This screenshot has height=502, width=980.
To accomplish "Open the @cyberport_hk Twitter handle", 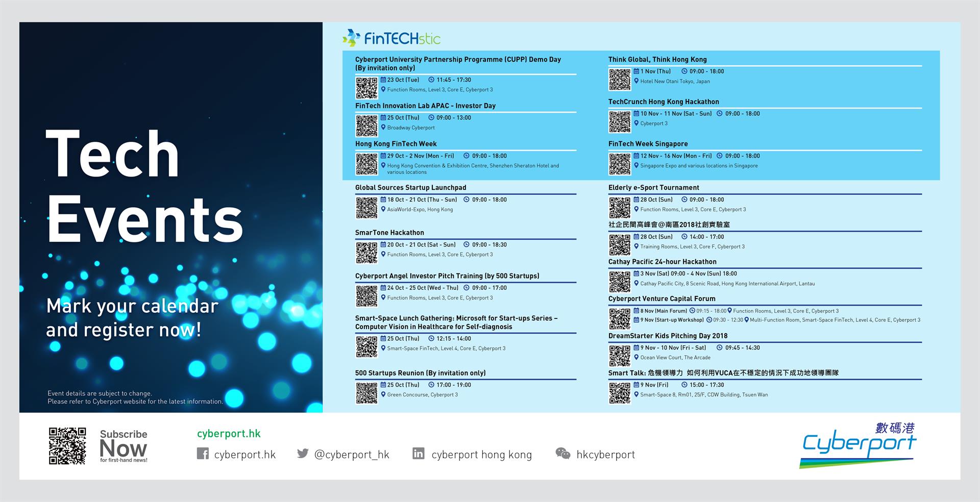I will point(352,455).
